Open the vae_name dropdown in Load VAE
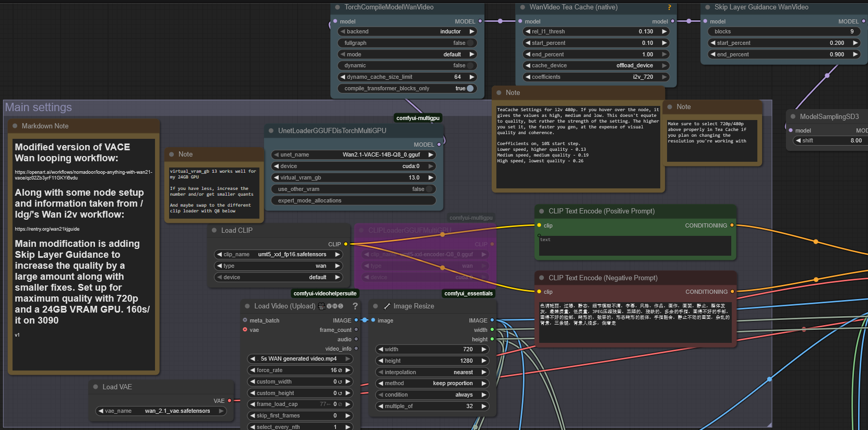 161,411
